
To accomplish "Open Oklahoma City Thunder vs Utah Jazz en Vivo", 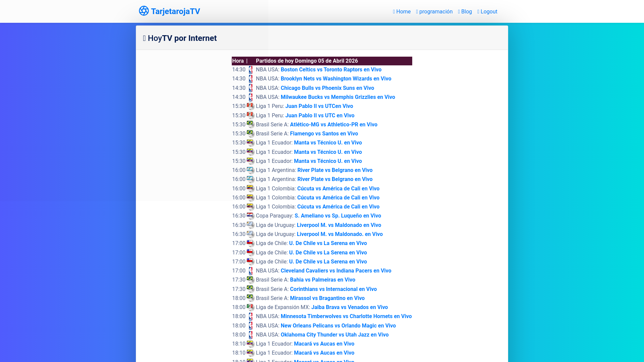I will [x=334, y=335].
